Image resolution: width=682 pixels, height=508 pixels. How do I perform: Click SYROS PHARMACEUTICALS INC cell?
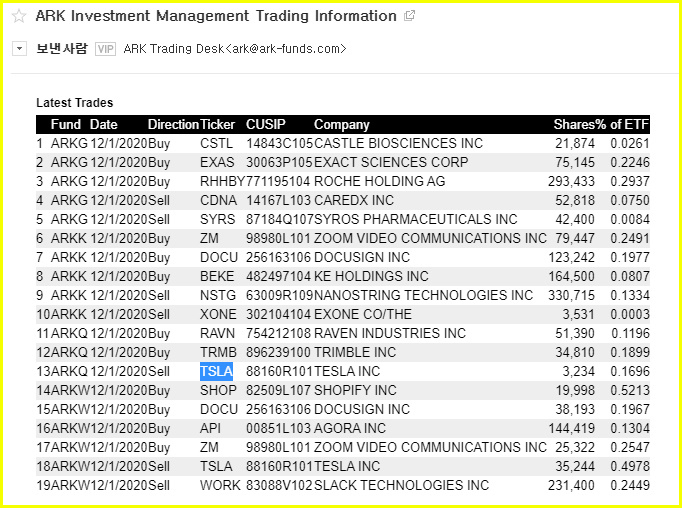point(416,219)
